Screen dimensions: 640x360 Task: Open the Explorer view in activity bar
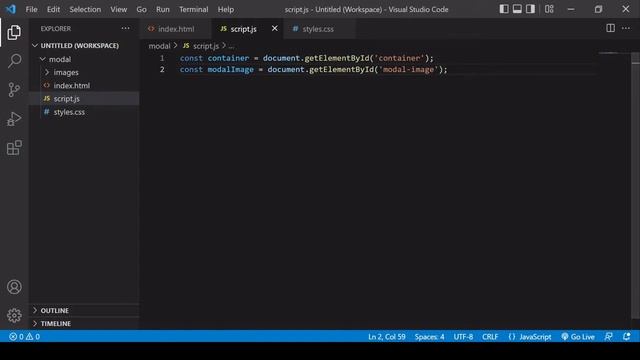tap(14, 32)
